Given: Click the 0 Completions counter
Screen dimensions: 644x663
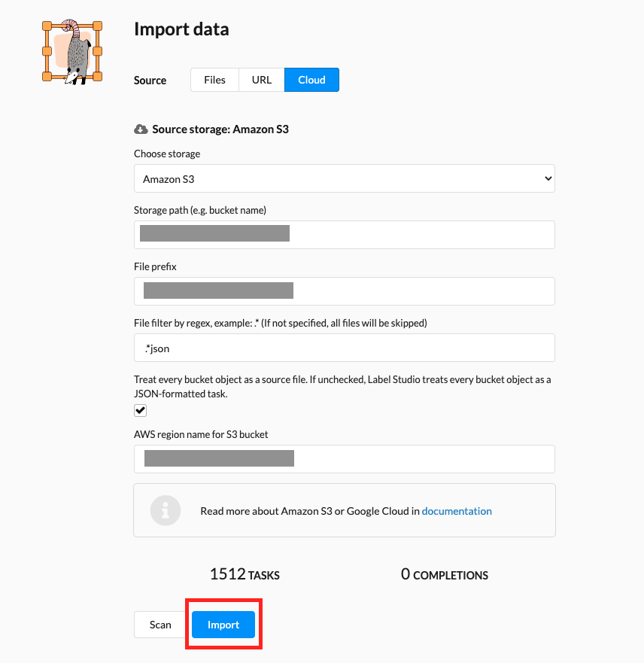Looking at the screenshot, I should 445,575.
